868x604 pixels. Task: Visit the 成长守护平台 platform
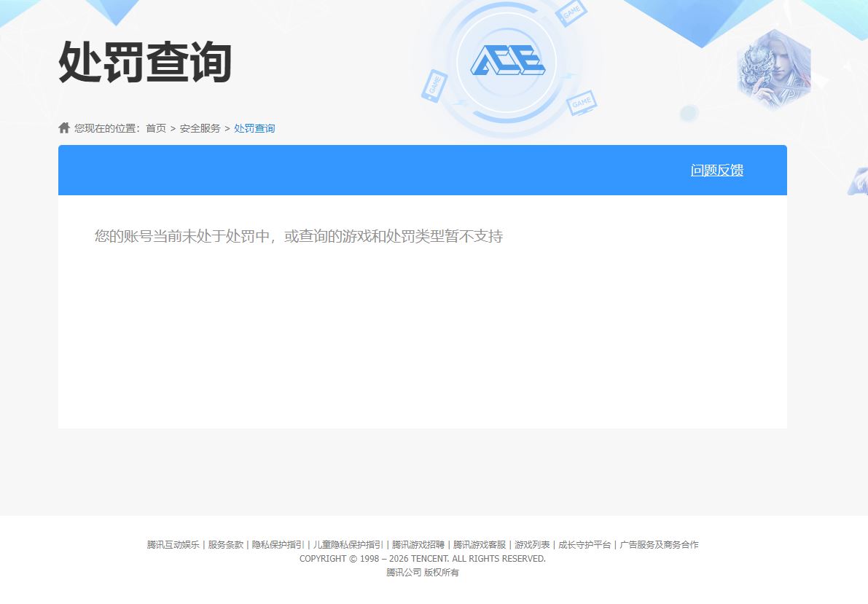(x=584, y=544)
